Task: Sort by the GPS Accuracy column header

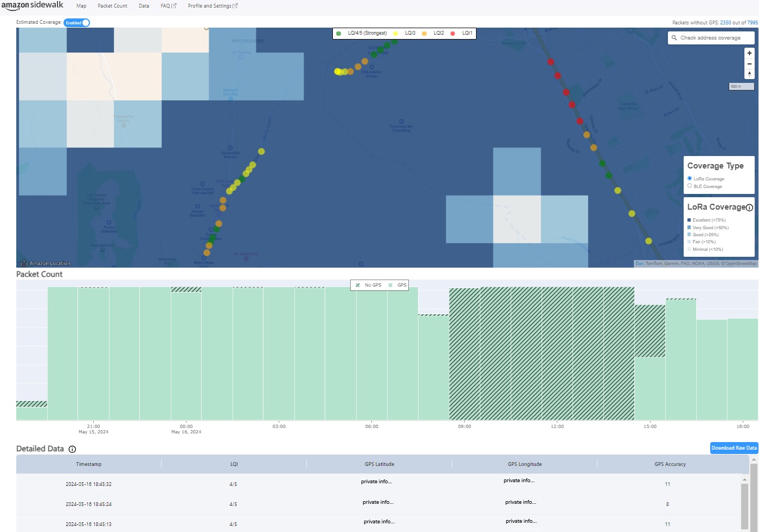Action: point(670,464)
